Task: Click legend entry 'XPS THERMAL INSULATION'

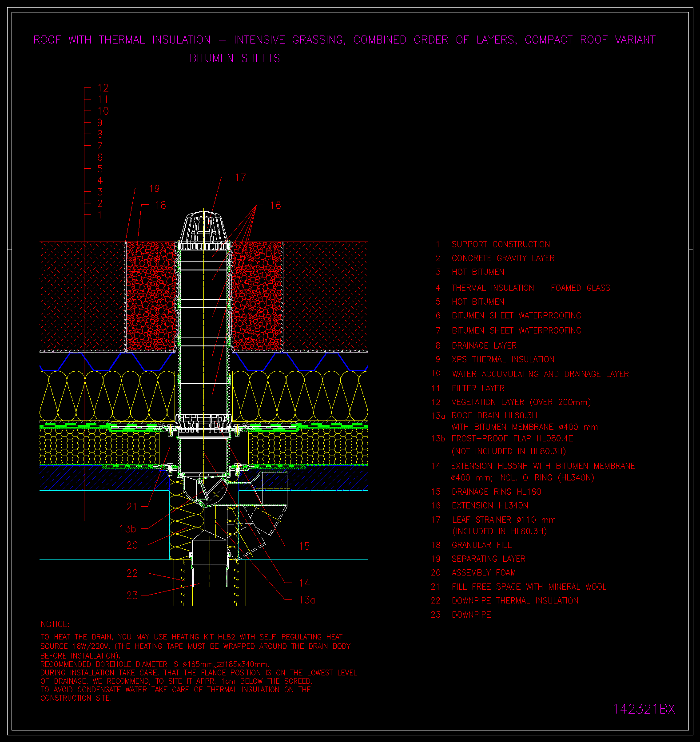Action: [x=503, y=360]
